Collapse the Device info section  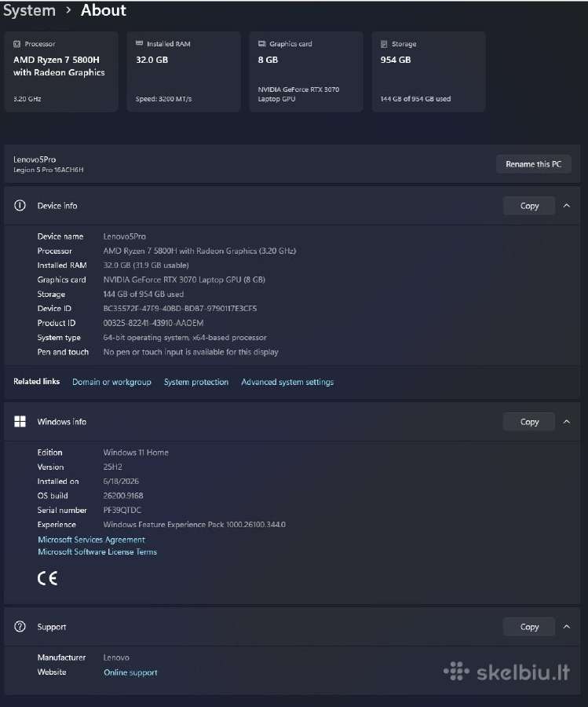coord(567,206)
